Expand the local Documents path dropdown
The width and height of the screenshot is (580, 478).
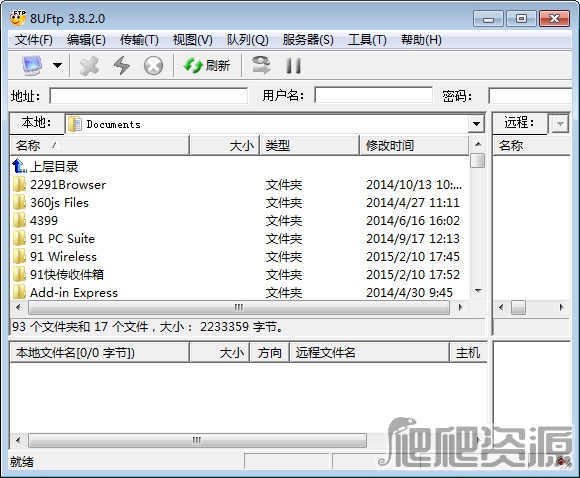[x=476, y=124]
